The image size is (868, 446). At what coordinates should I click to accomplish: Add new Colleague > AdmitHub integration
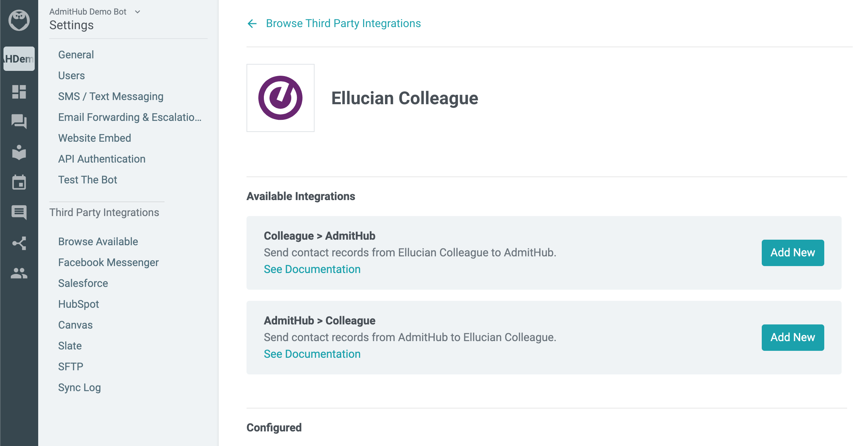(793, 253)
